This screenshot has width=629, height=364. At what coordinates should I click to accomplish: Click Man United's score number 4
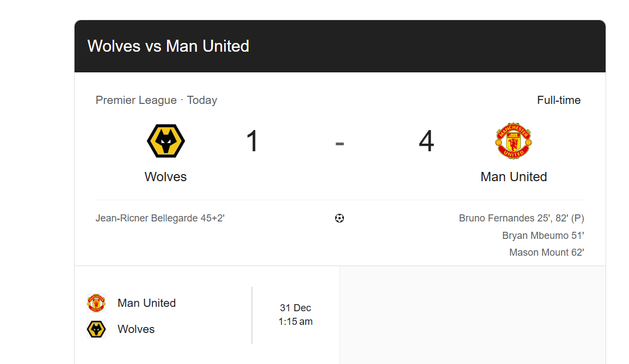tap(426, 141)
